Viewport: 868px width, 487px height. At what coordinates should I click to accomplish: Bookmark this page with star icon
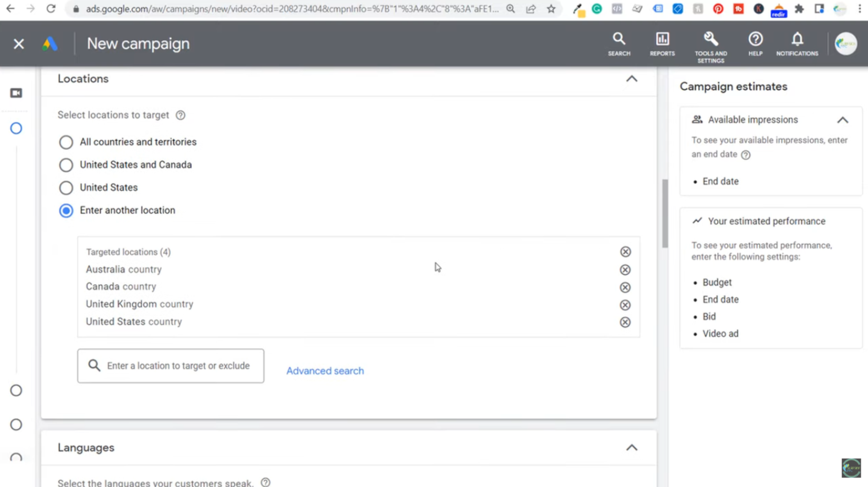coord(551,9)
